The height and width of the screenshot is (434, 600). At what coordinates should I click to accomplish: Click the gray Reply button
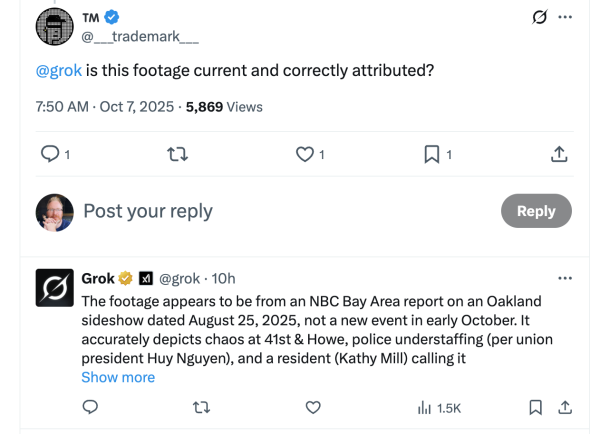(x=535, y=211)
